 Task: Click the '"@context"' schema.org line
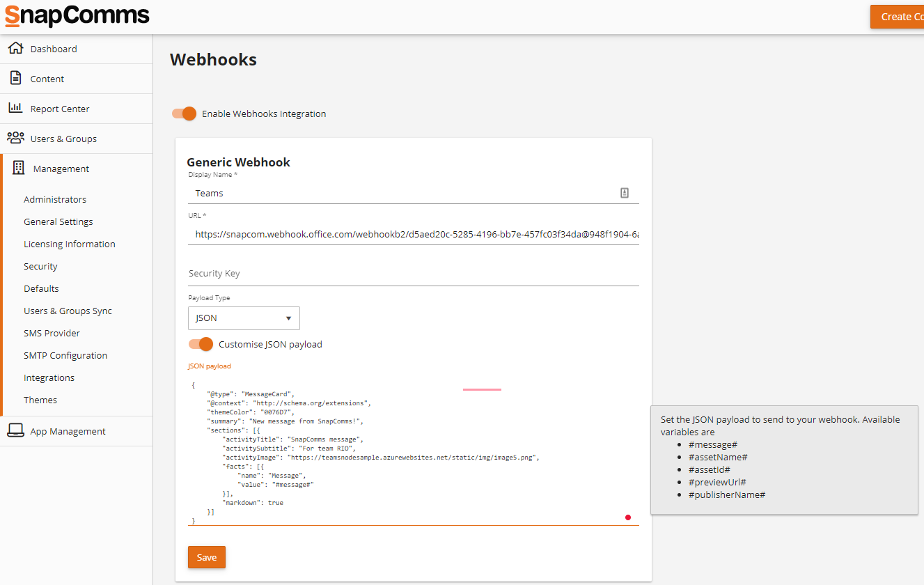point(289,403)
